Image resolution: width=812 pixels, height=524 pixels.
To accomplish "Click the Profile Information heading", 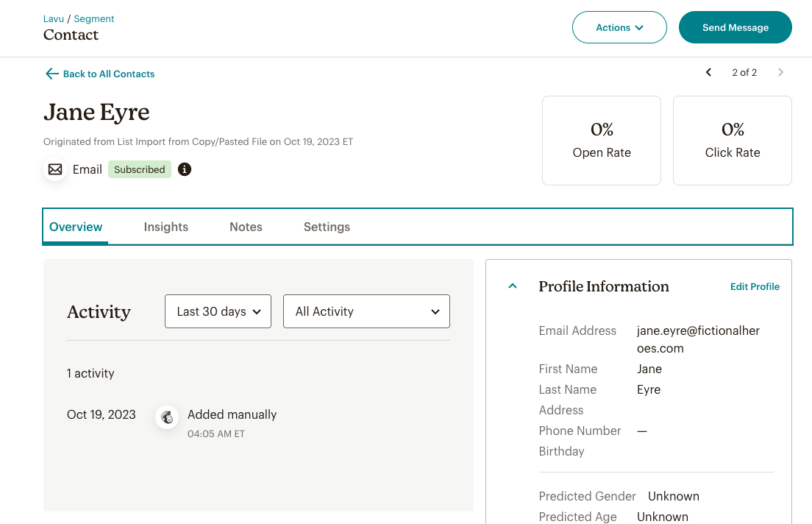I will coord(604,286).
